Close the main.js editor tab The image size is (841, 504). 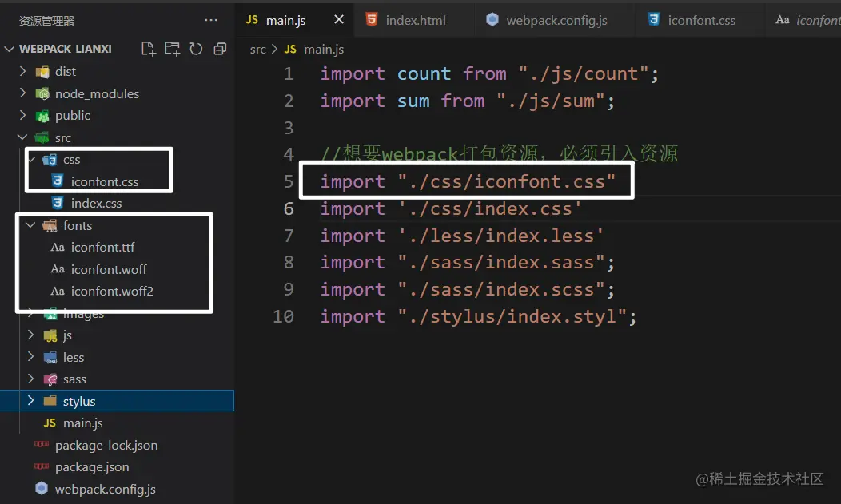click(x=338, y=19)
